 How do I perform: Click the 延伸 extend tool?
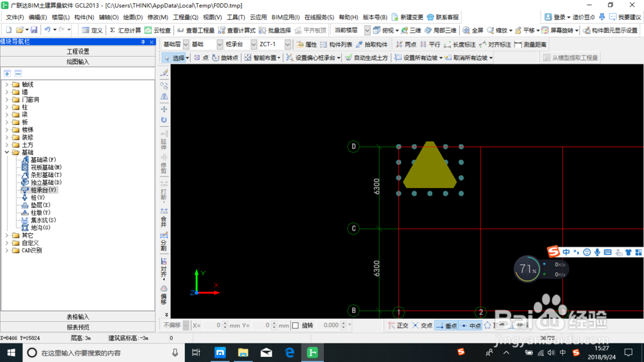click(x=164, y=140)
